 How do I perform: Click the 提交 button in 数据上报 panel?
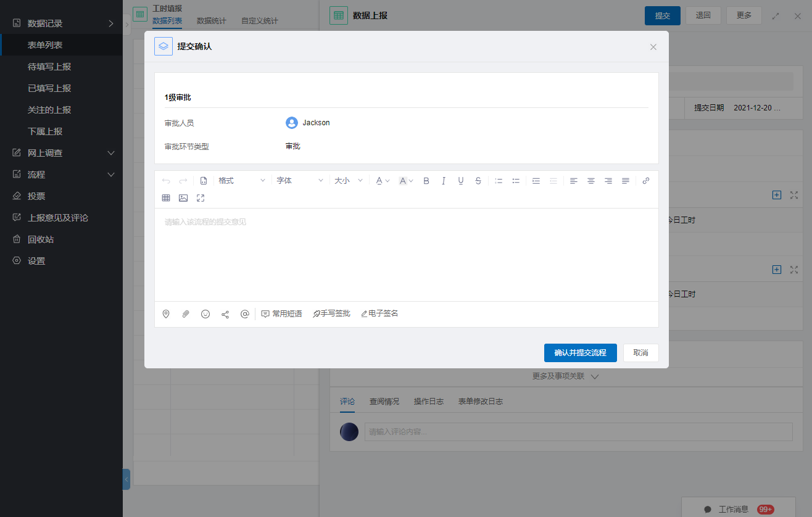[663, 15]
